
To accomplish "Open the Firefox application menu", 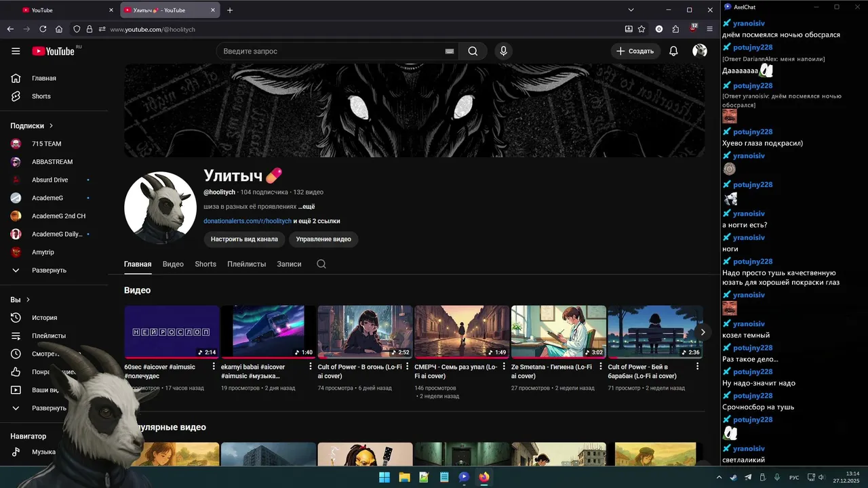I will pyautogui.click(x=710, y=29).
